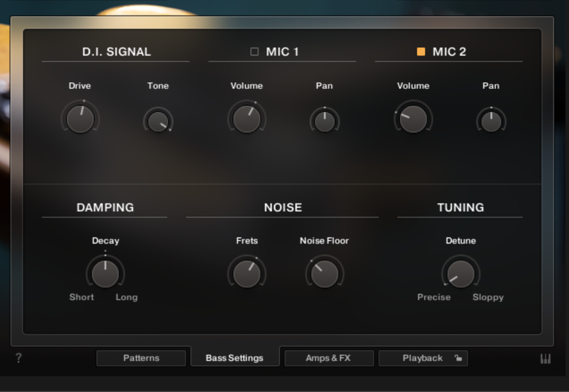The image size is (569, 392).
Task: Open the Patterns tab
Action: (141, 358)
